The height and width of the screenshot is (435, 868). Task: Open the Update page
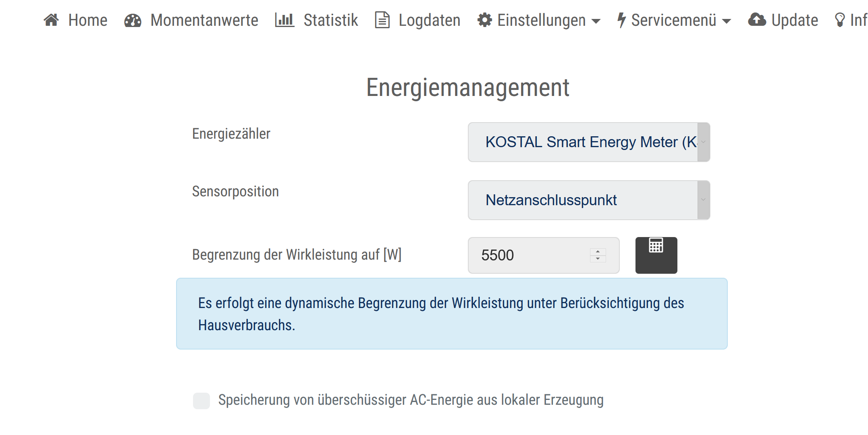click(783, 20)
